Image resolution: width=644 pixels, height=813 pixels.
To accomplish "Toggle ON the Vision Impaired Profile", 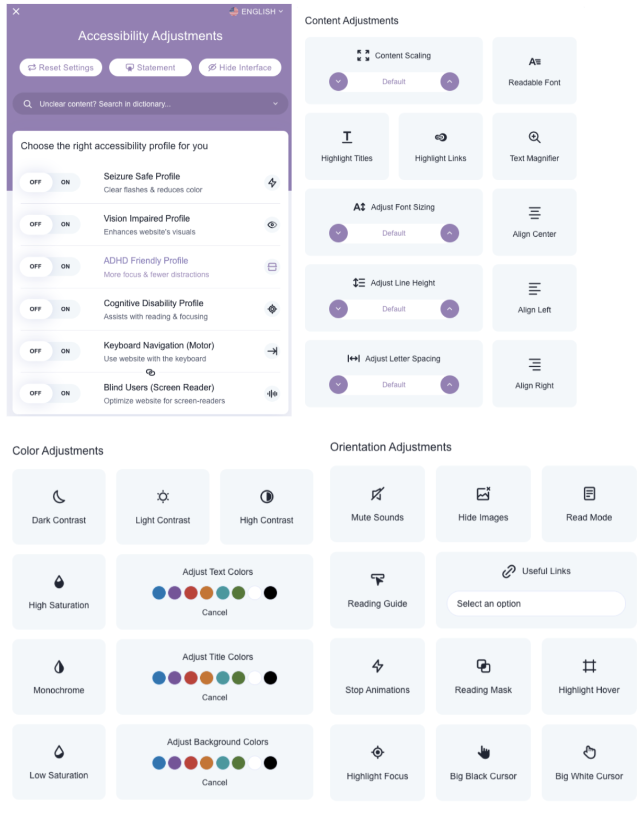I will 65,225.
